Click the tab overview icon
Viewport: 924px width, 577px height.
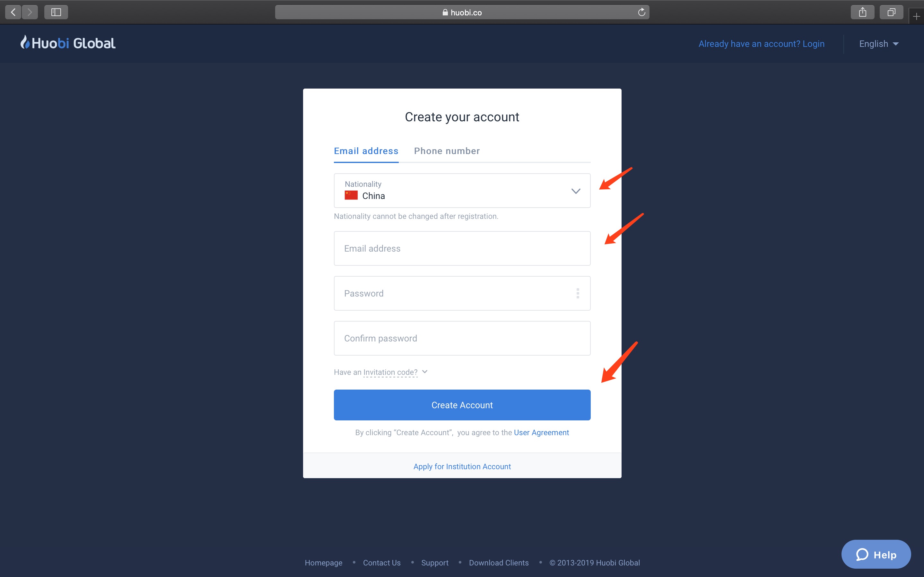892,11
